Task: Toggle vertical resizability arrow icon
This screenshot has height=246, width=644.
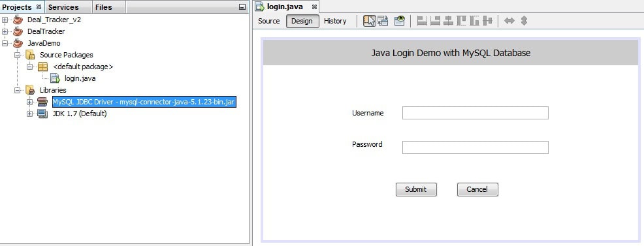Action: pyautogui.click(x=524, y=21)
